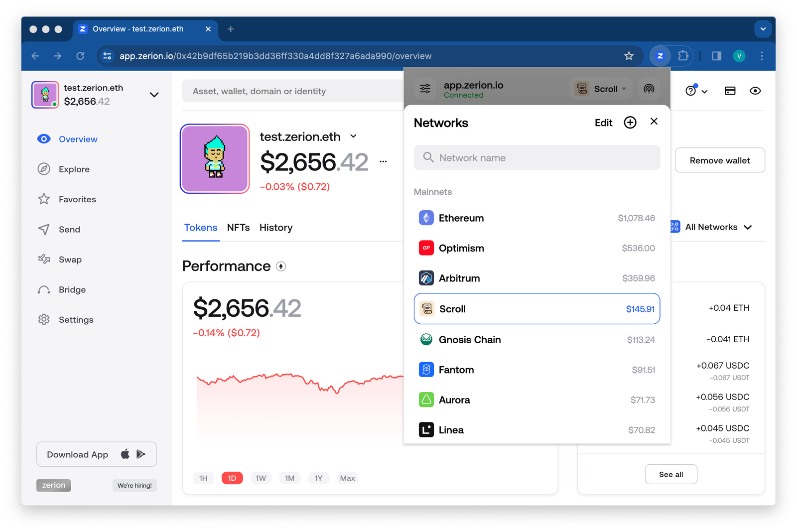The height and width of the screenshot is (532, 797).
Task: Open the Zerion extension icon in toolbar
Action: (x=660, y=56)
